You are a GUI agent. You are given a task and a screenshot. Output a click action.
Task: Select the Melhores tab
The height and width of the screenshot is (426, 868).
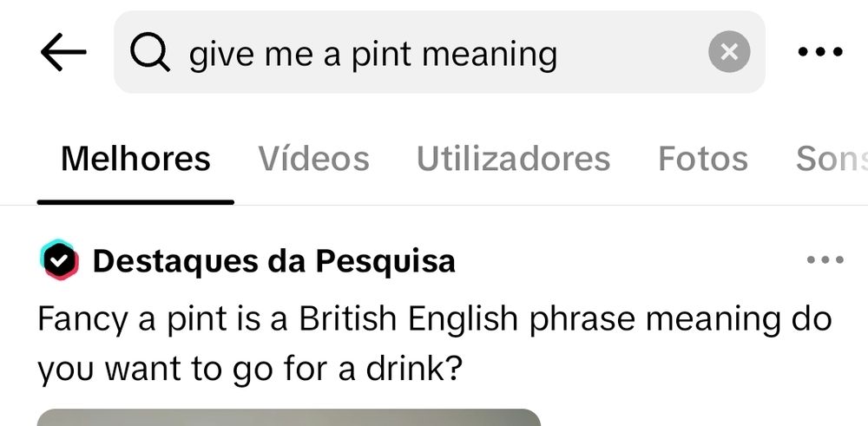point(135,160)
